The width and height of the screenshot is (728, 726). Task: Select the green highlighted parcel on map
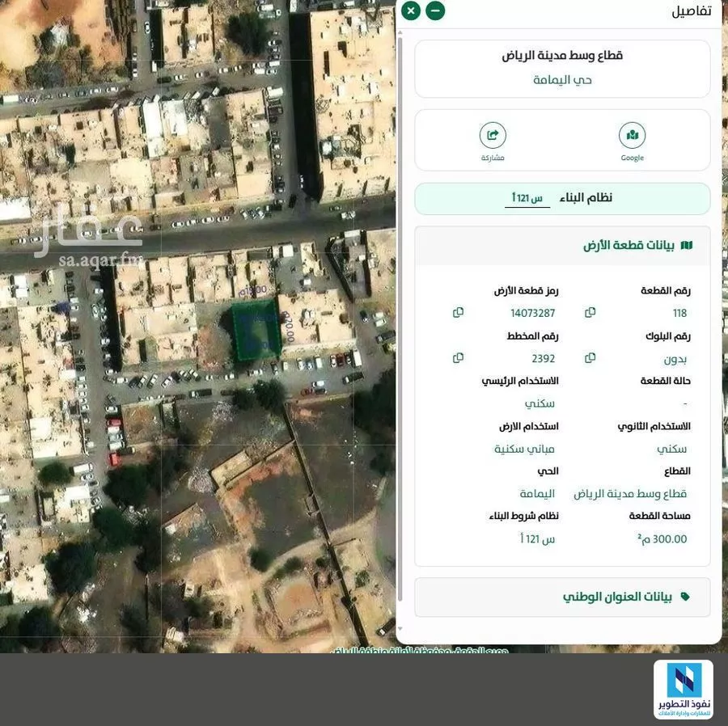click(256, 330)
